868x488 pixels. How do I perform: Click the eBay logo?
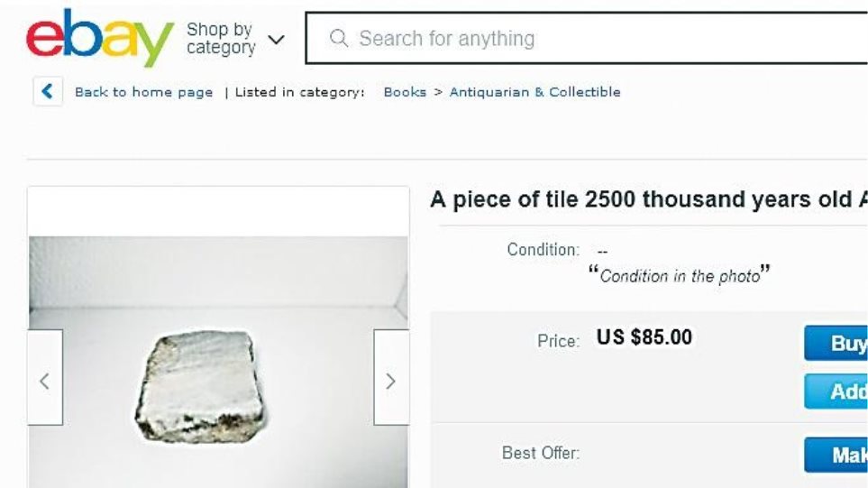coord(99,38)
